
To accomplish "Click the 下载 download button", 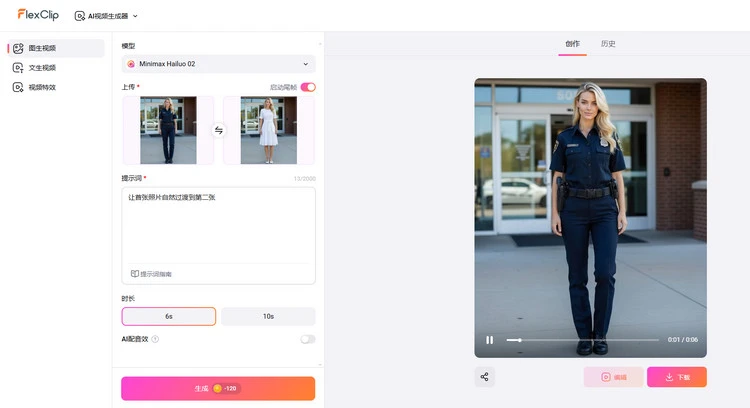I will click(676, 377).
